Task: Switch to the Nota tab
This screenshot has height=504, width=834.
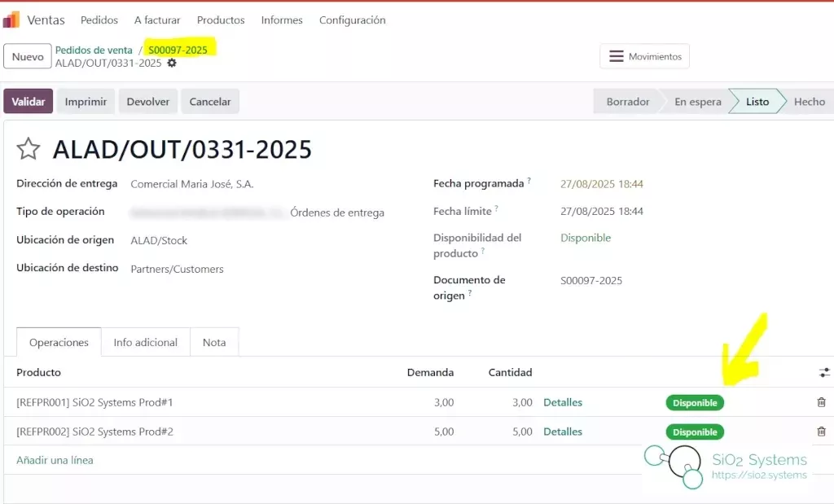Action: 214,343
